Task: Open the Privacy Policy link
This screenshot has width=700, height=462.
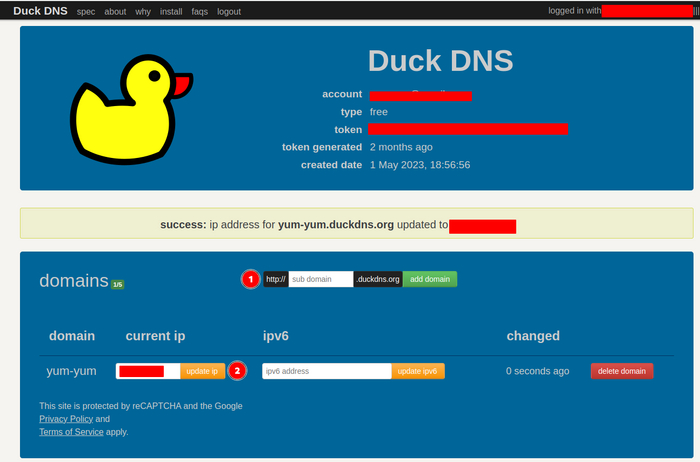Action: coord(66,419)
